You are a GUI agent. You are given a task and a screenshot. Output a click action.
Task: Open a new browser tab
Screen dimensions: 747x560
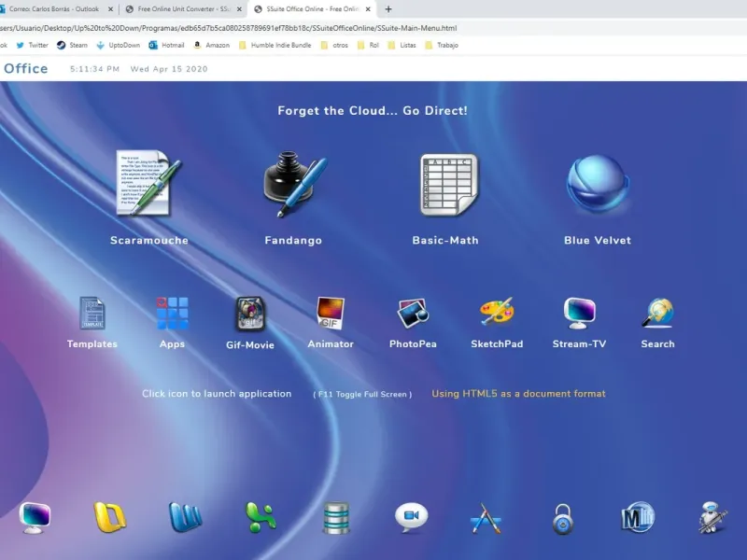(388, 9)
